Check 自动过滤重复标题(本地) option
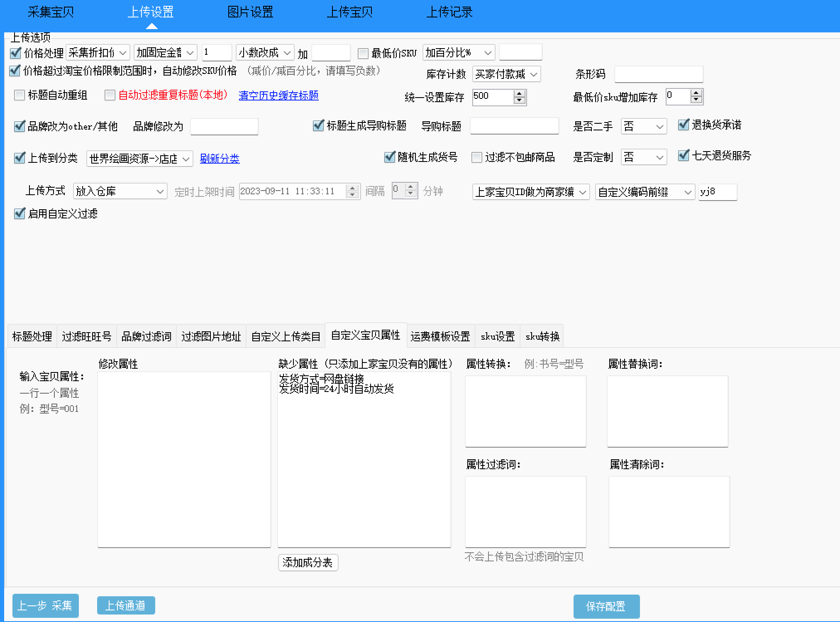This screenshot has height=622, width=840. point(110,96)
